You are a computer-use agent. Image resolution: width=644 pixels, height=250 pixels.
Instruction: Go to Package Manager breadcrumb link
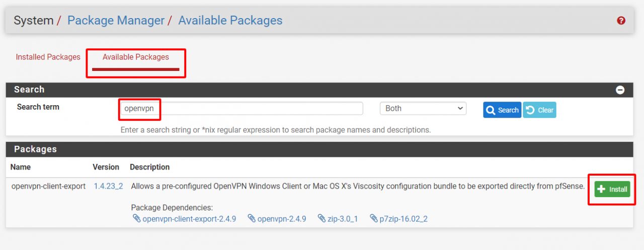(x=116, y=21)
